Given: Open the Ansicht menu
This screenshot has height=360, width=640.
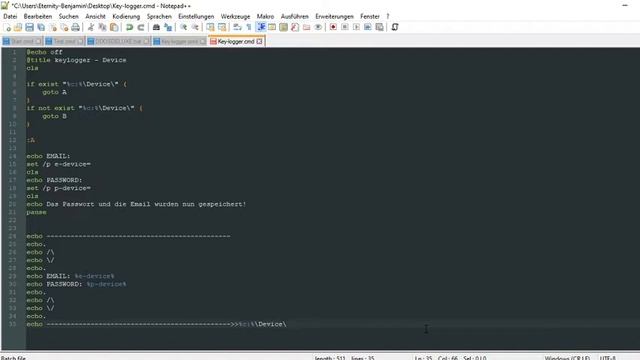Looking at the screenshot, I should [96, 16].
